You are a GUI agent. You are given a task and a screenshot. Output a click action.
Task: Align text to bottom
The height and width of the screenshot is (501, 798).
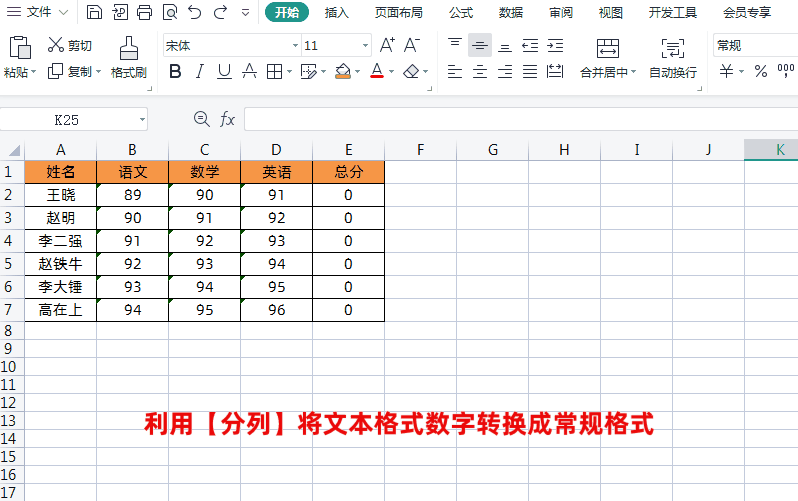(505, 47)
